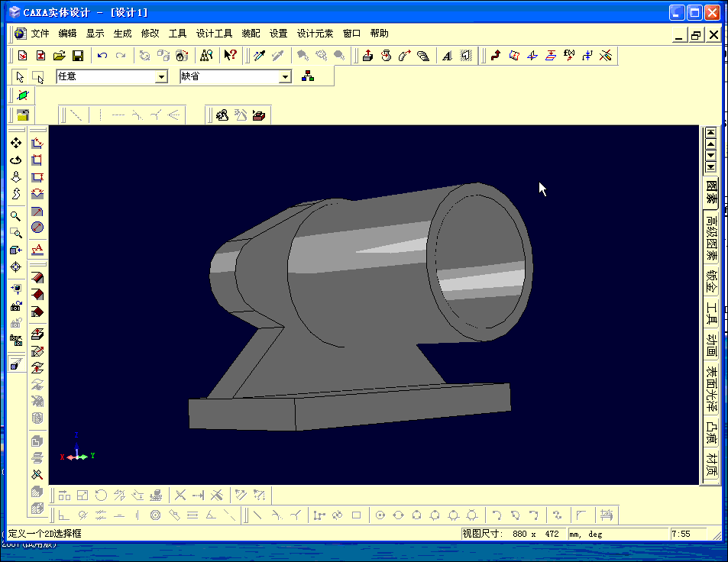The height and width of the screenshot is (562, 728).
Task: Click the face move up-arrow icon
Action: point(37,334)
